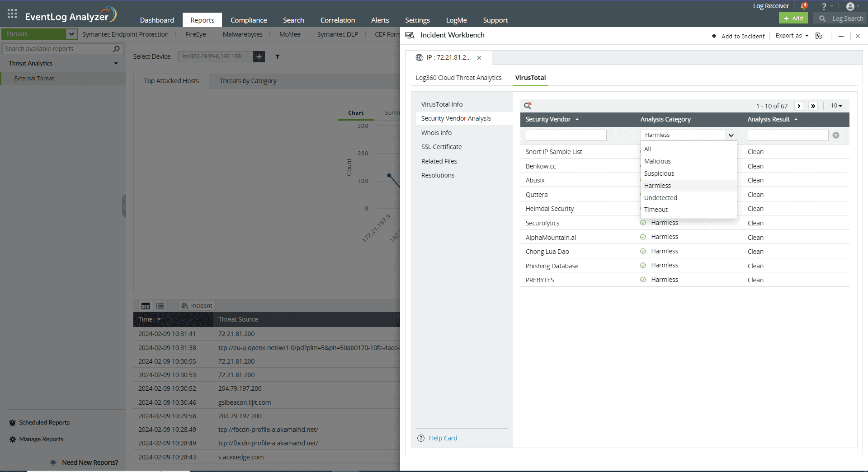The image size is (868, 472).
Task: Open Whois Info section
Action: [x=436, y=133]
